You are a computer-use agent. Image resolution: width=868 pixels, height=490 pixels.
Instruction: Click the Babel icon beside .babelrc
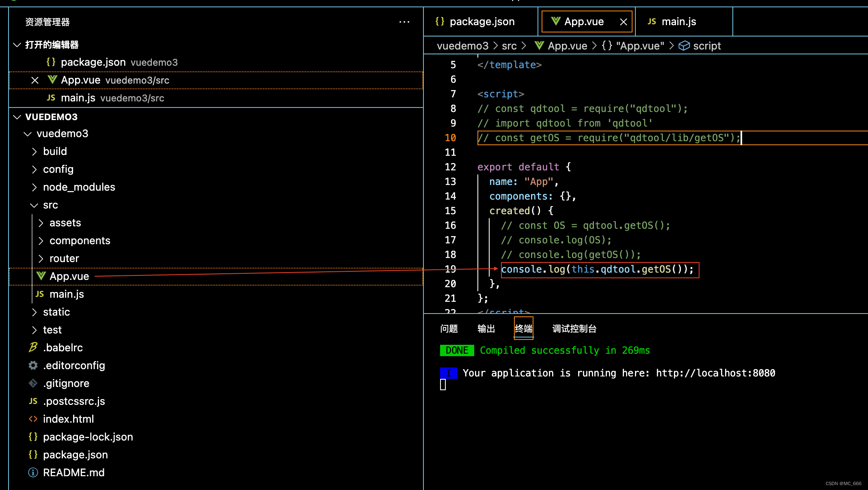[33, 347]
